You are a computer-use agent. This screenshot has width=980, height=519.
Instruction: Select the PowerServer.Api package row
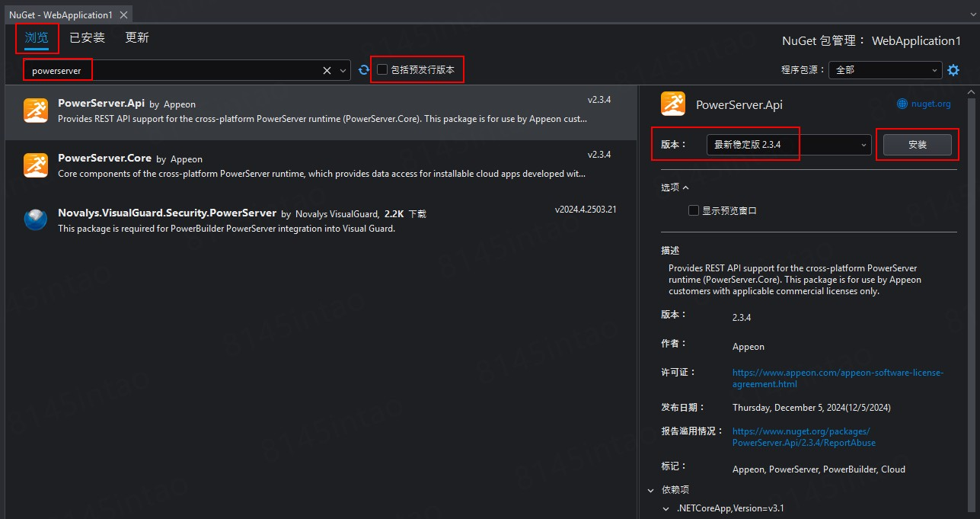[321, 113]
